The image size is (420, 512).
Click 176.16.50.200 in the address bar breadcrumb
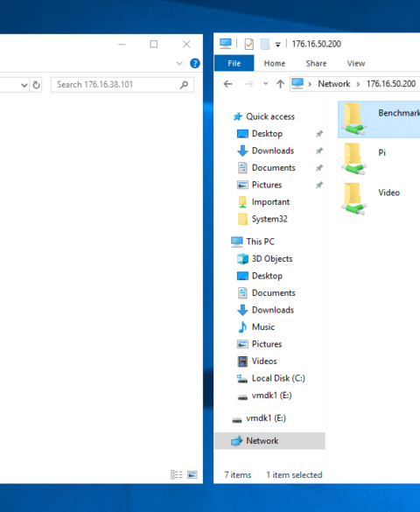tap(391, 84)
